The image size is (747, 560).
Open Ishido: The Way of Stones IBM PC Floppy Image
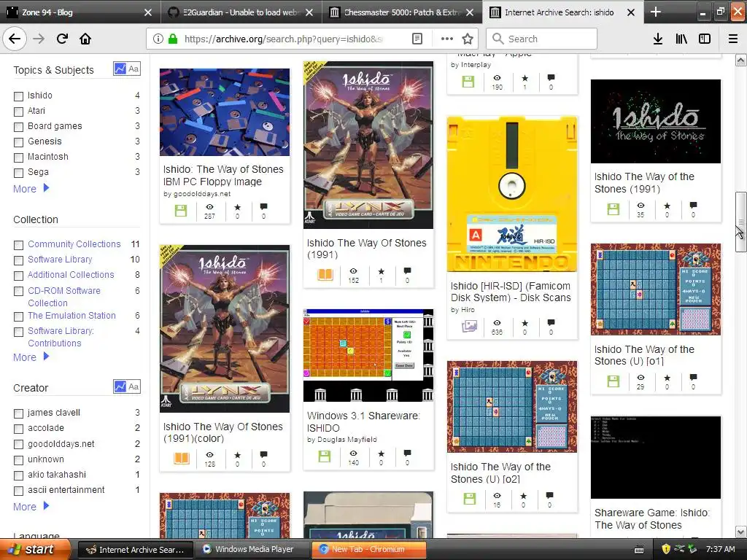[x=223, y=175]
